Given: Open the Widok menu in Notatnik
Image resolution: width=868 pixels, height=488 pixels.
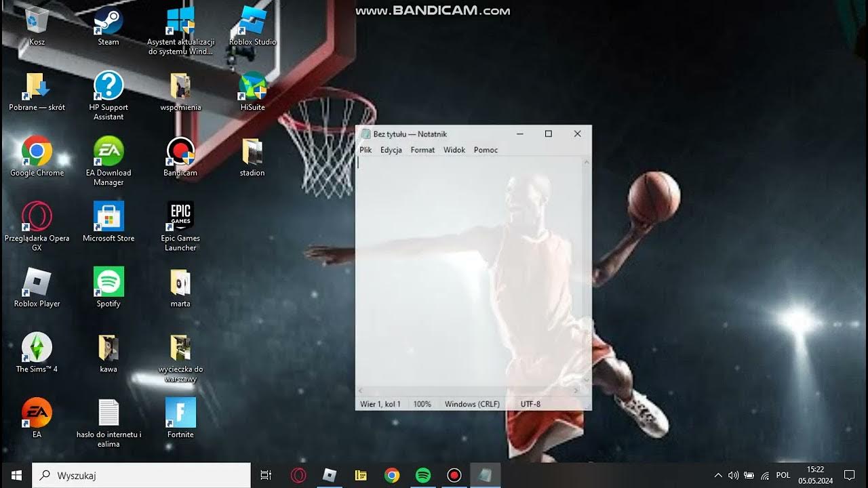Looking at the screenshot, I should tap(454, 150).
